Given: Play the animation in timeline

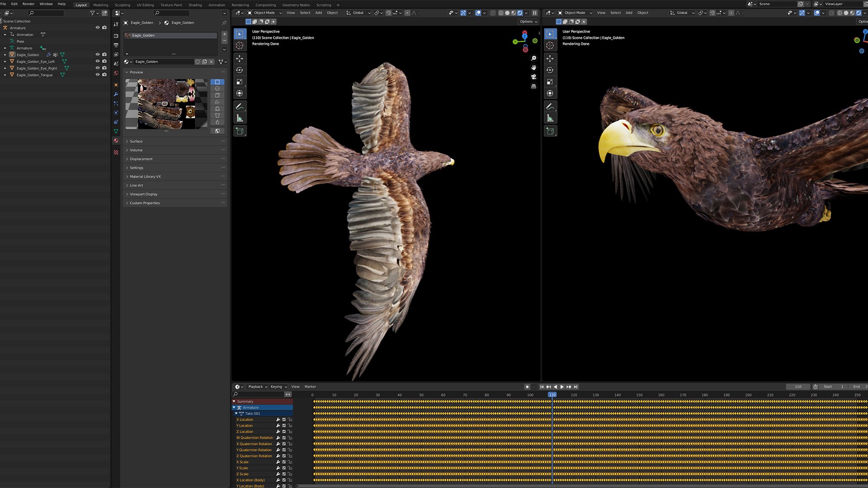Looking at the screenshot, I should [x=562, y=387].
